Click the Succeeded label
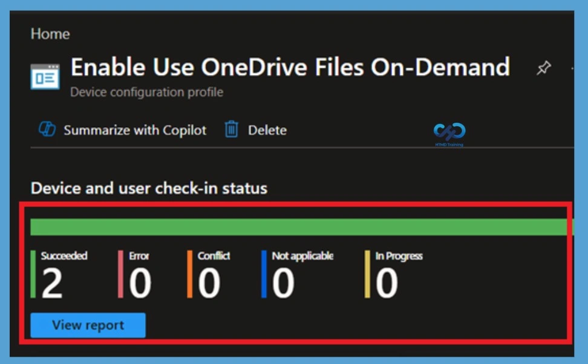Viewport: 588px width, 364px height. pos(64,256)
